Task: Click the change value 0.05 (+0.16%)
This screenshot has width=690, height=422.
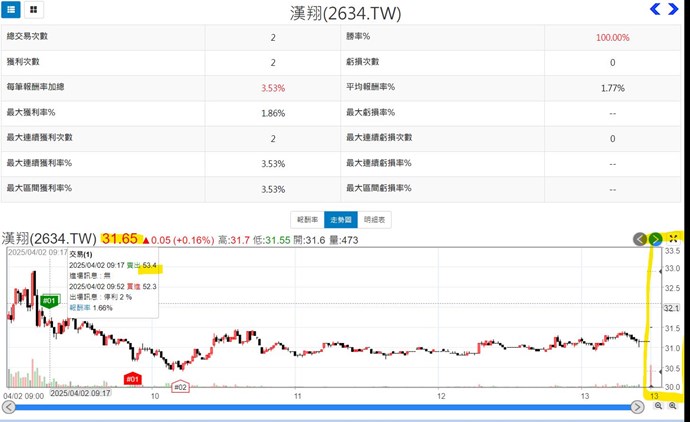Action: coord(183,240)
